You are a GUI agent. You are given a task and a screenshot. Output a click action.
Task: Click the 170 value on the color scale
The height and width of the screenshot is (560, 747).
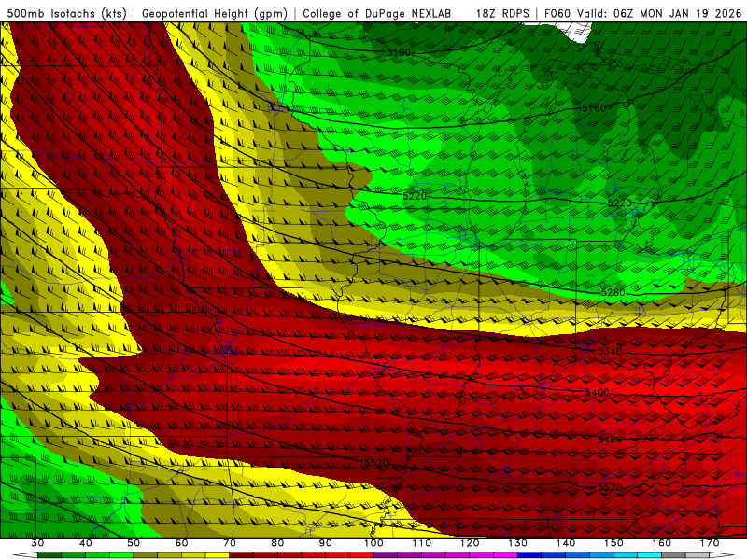pos(710,543)
